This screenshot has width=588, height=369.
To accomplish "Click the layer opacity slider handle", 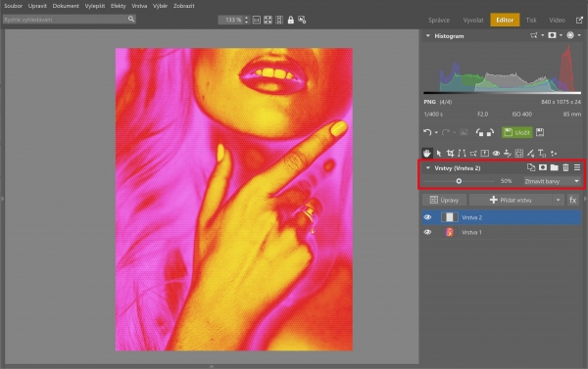I will click(459, 181).
